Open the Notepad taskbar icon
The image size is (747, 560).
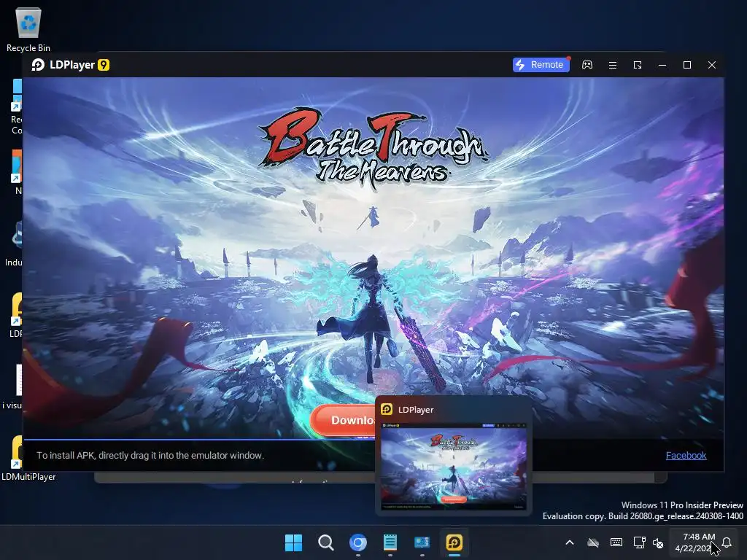(390, 542)
